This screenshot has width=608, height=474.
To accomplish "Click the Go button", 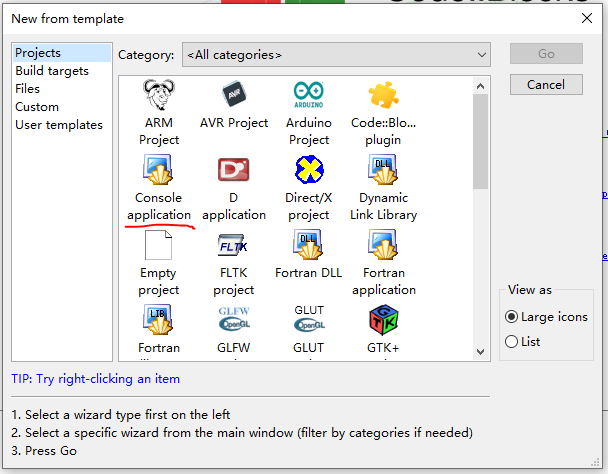I will tap(546, 54).
